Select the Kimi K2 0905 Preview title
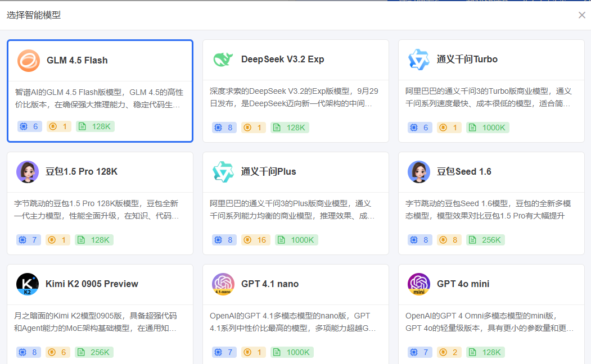Screen dimensions: 591x364 (92, 284)
